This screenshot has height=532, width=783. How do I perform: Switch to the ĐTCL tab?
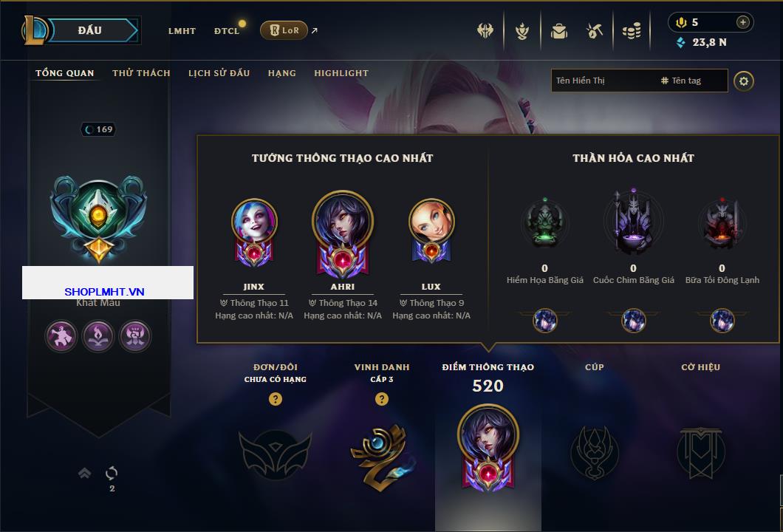[x=227, y=31]
